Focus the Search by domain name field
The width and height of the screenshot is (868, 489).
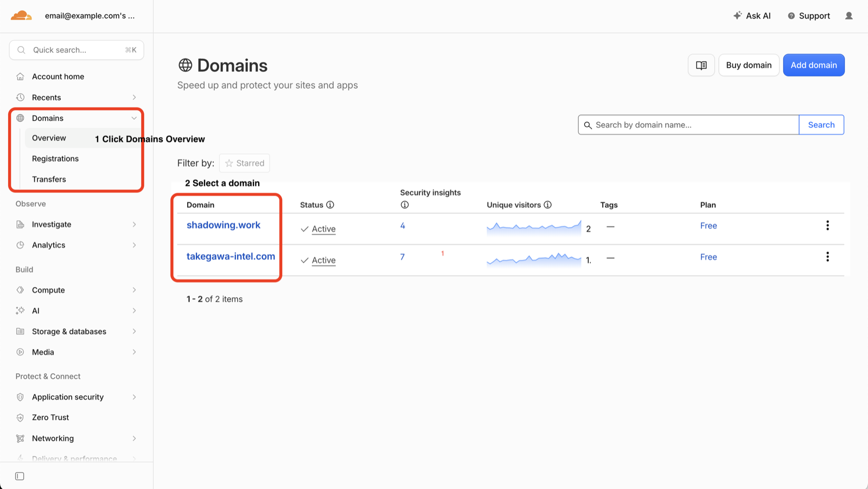pos(688,125)
